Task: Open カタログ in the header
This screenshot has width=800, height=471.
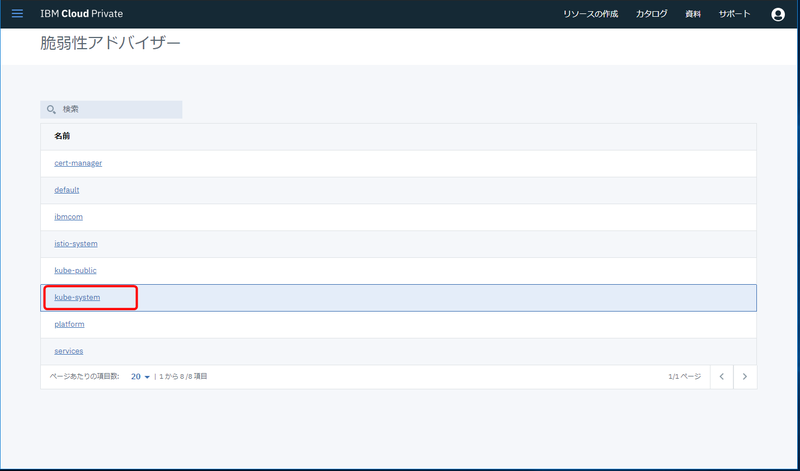Action: pyautogui.click(x=651, y=14)
